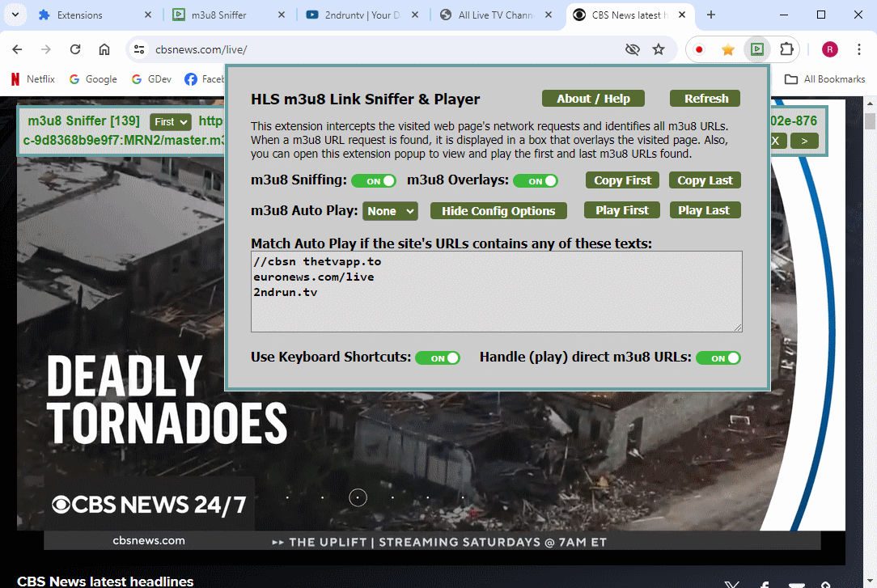The height and width of the screenshot is (588, 877).
Task: Toggle m3u8 Sniffing off
Action: 374,181
